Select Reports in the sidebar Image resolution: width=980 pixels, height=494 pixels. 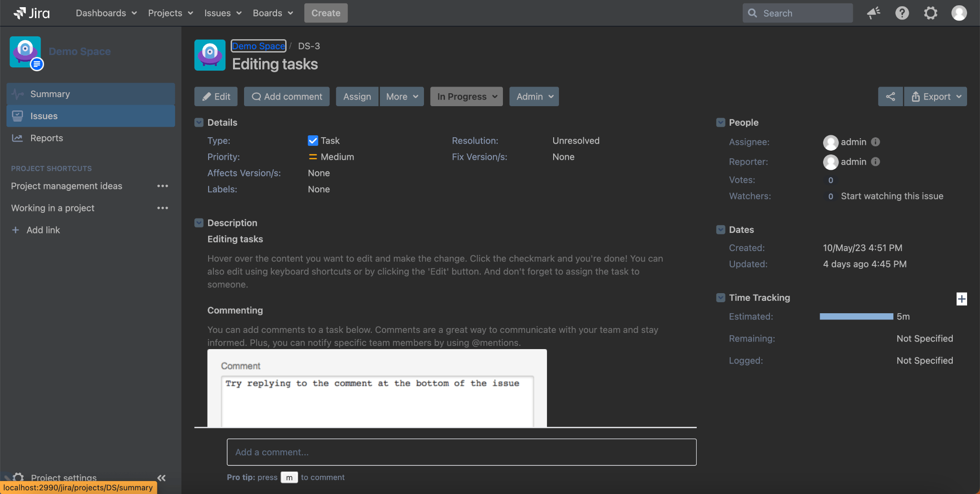(46, 138)
